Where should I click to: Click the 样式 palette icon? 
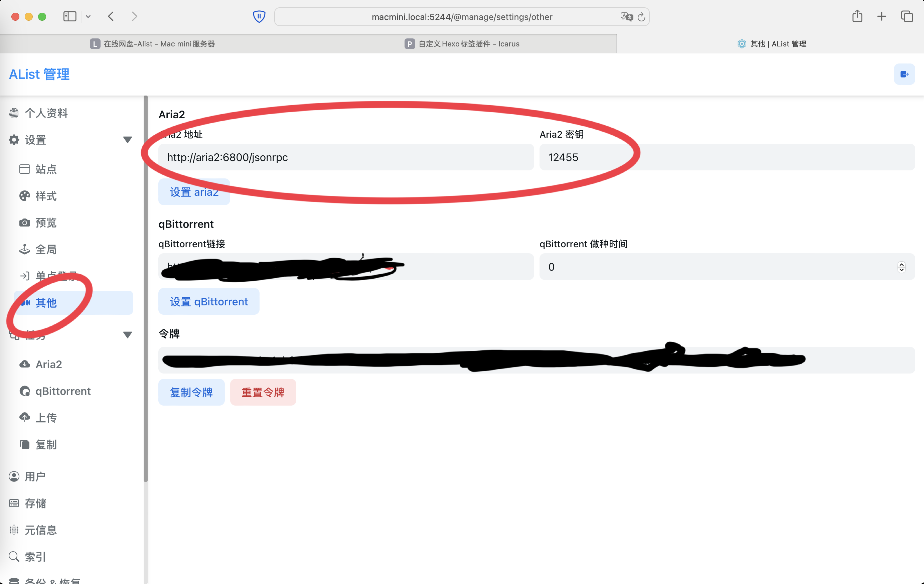tap(25, 196)
